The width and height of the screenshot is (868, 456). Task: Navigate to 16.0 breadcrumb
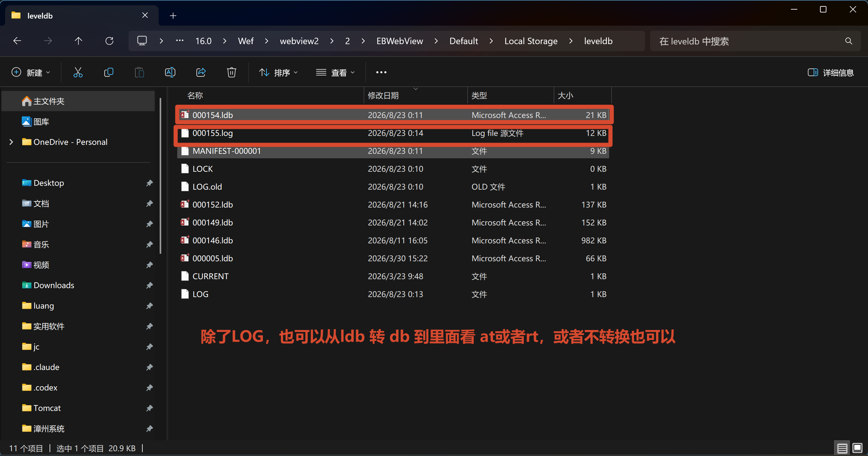pyautogui.click(x=203, y=41)
